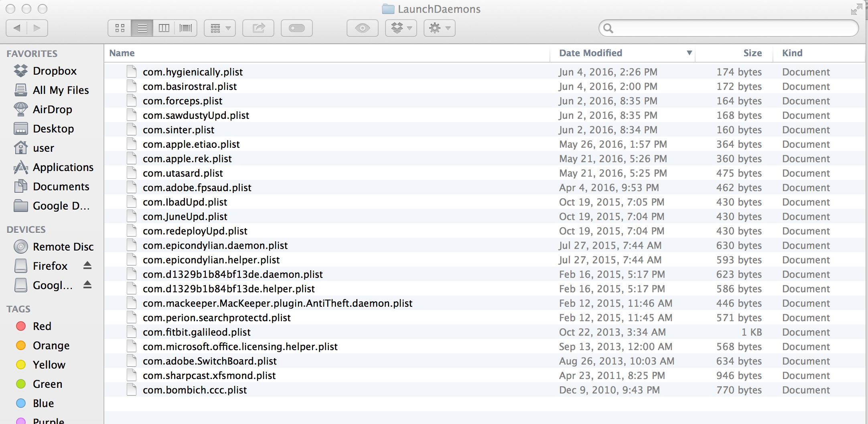Viewport: 868px width, 424px height.
Task: Switch to column view
Action: coord(164,28)
